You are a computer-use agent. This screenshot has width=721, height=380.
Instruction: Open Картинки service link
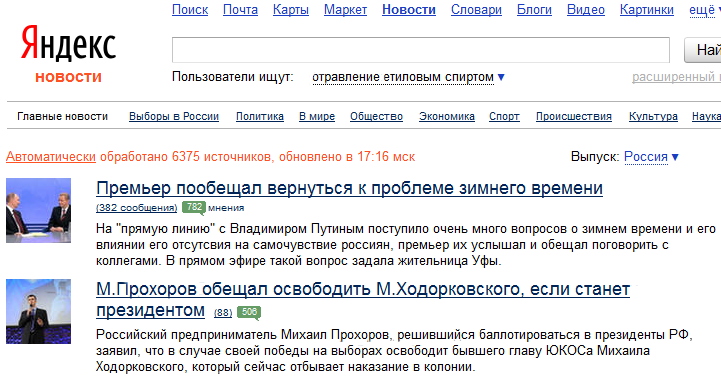click(x=647, y=10)
